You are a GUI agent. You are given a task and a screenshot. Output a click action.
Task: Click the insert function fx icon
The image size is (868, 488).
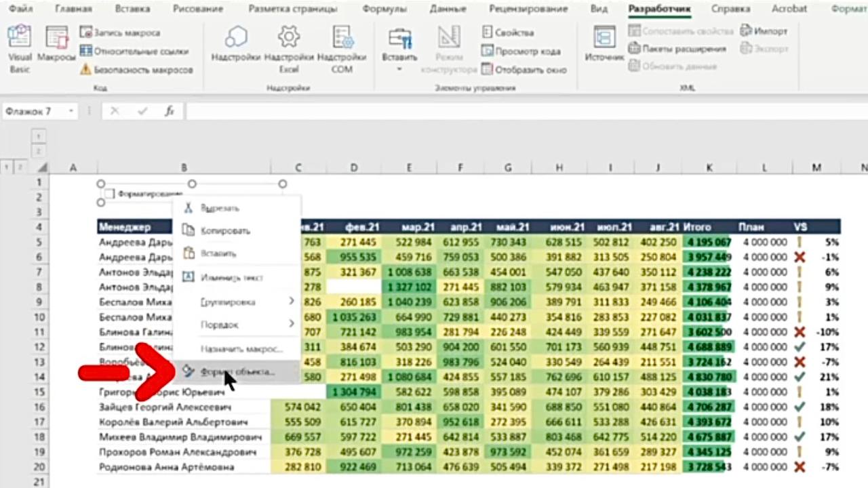(170, 111)
